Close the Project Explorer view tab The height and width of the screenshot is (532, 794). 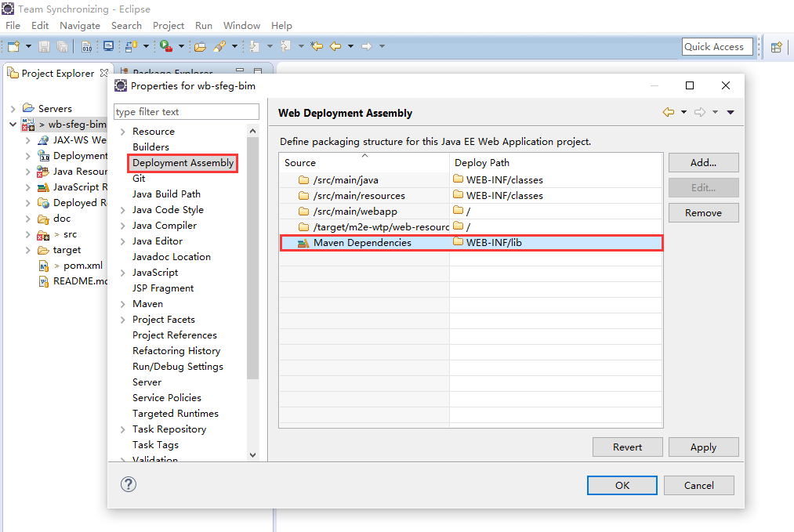pyautogui.click(x=103, y=73)
